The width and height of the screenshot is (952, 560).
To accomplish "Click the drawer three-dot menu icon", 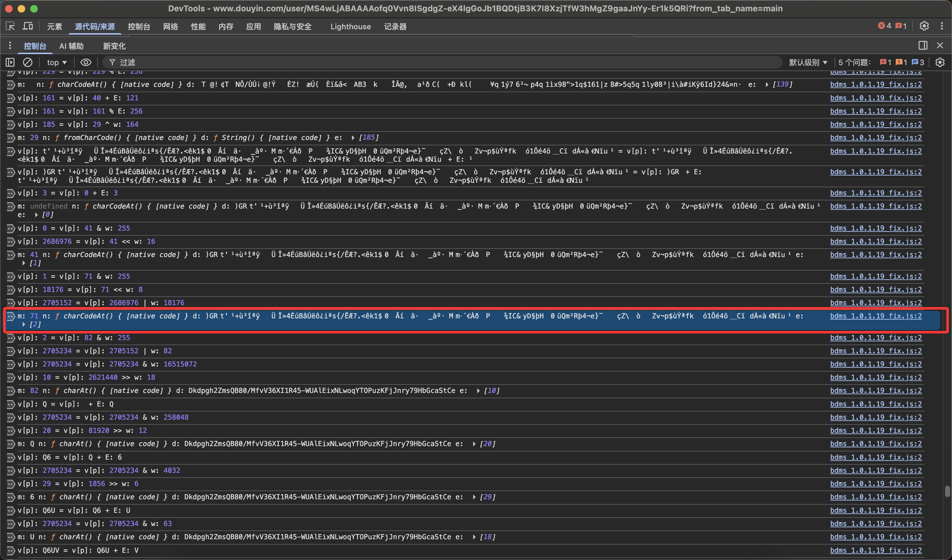I will tap(10, 46).
